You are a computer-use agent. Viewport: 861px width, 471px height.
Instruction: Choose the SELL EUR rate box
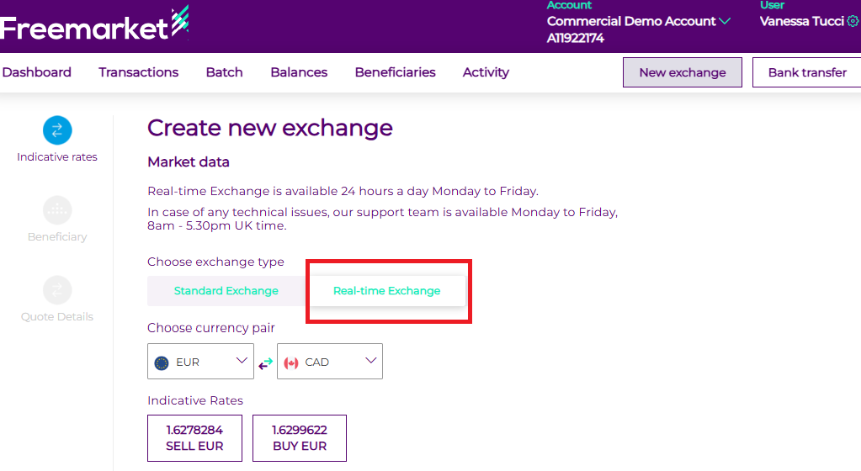(195, 438)
